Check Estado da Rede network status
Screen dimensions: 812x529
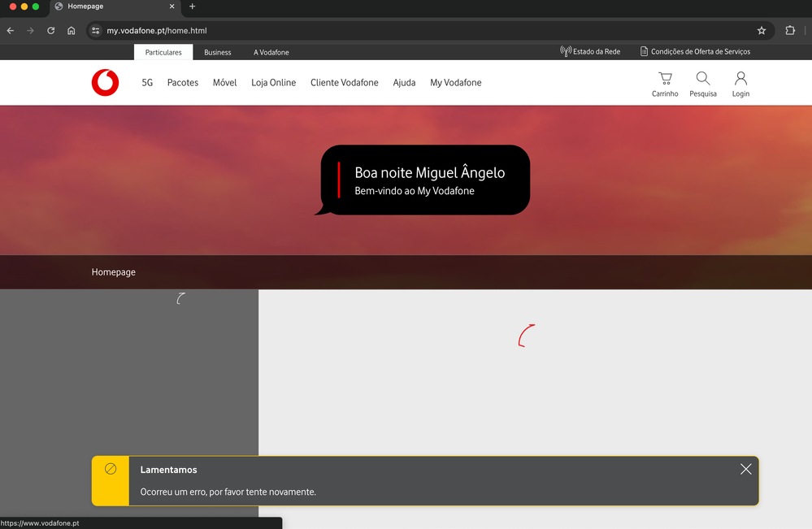click(x=590, y=50)
